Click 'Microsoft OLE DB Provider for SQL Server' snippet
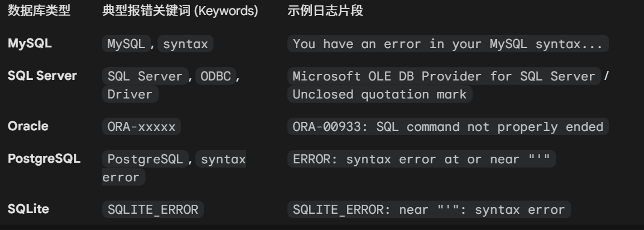This screenshot has height=230, width=644. [x=444, y=76]
